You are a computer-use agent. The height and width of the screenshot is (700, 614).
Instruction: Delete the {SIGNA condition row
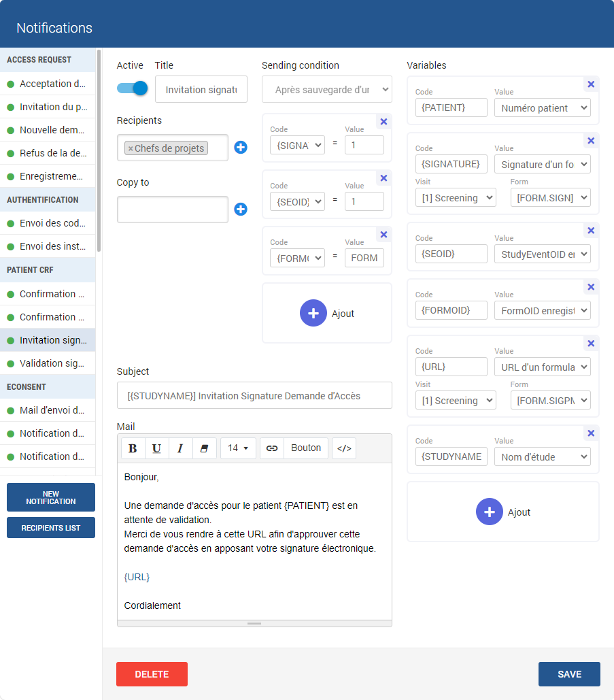pyautogui.click(x=383, y=122)
